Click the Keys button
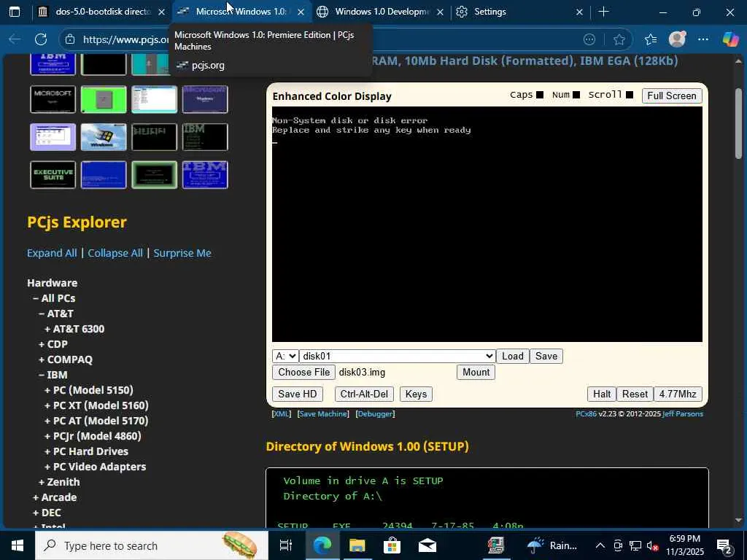 (x=416, y=394)
